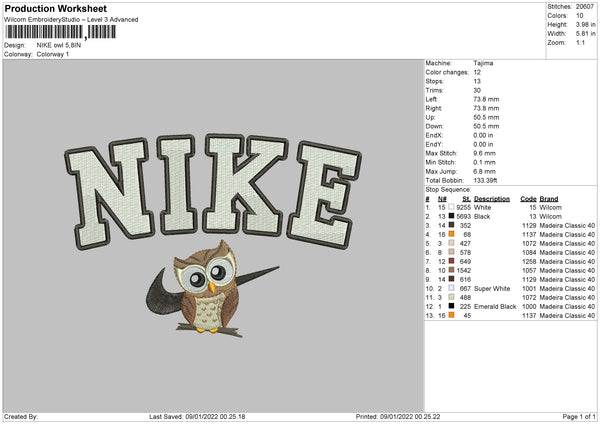This screenshot has height=424, width=600.
Task: Click the Description column header
Action: tap(492, 197)
